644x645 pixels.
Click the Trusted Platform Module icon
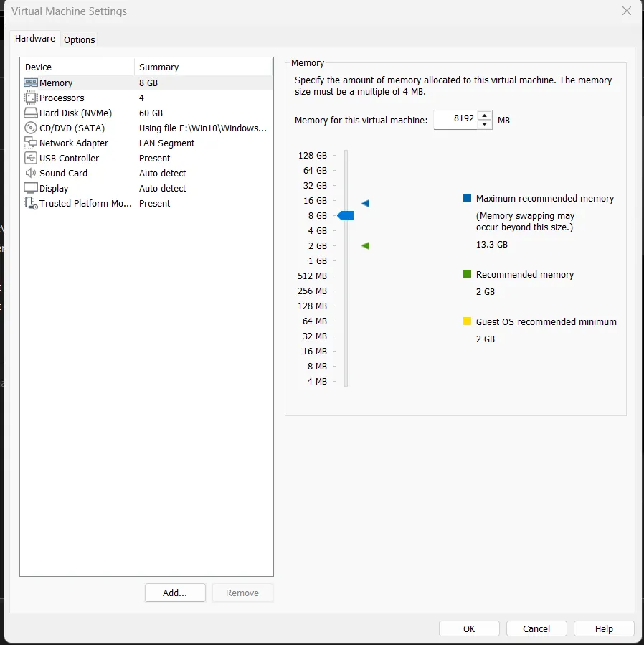click(30, 203)
